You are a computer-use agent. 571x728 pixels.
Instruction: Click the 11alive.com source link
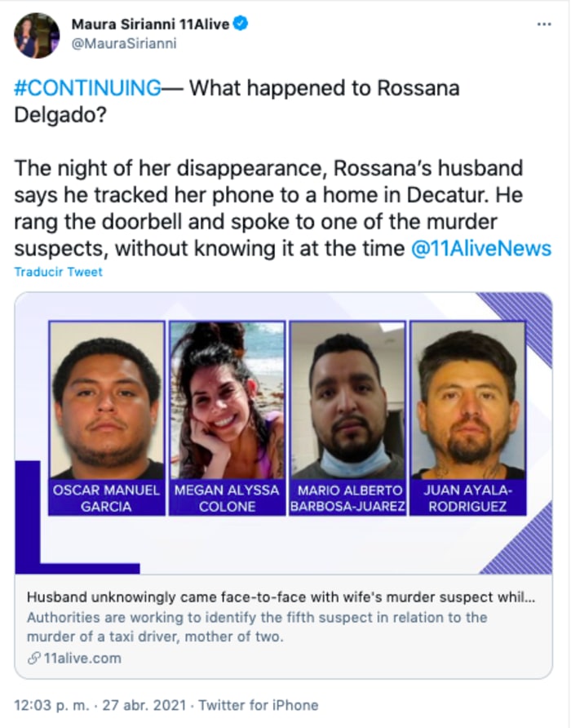coord(82,658)
